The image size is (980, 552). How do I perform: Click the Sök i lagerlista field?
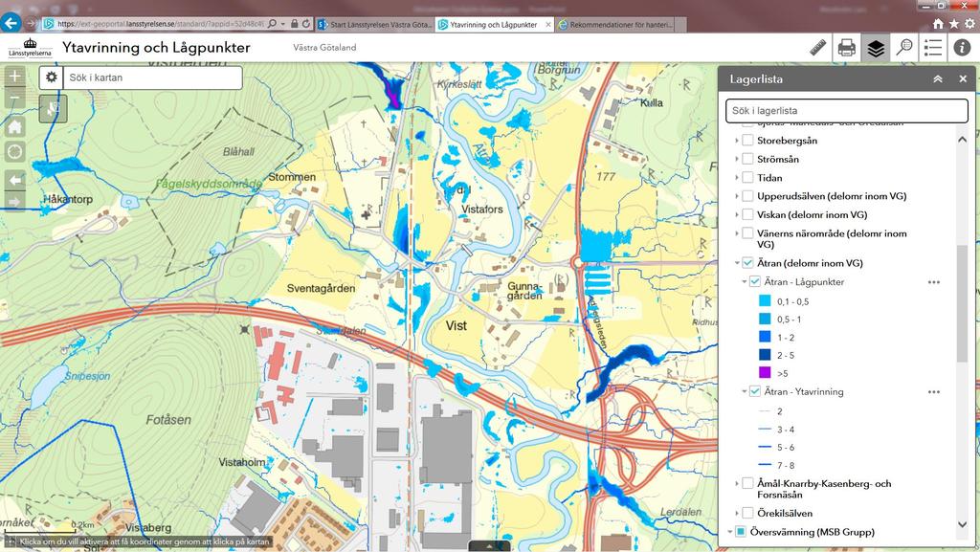pyautogui.click(x=846, y=111)
